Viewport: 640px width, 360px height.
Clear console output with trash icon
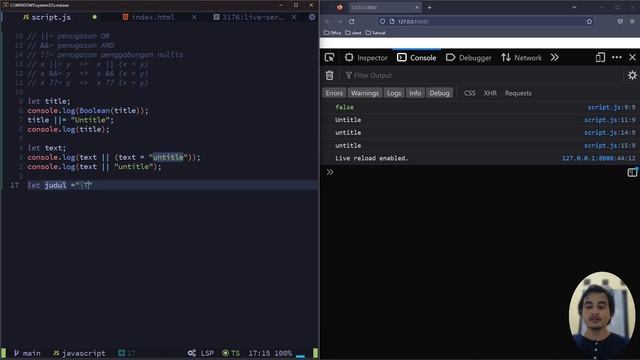point(329,75)
